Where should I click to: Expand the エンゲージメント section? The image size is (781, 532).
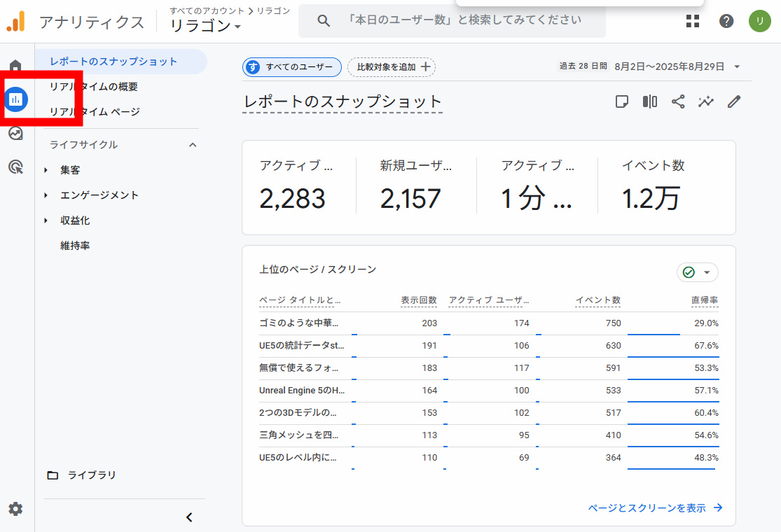pos(99,195)
